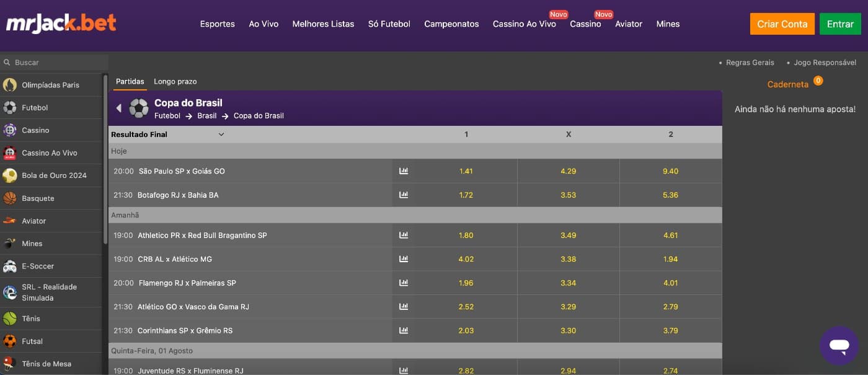This screenshot has height=375, width=868.
Task: Open the Melhores Listas navigation menu
Action: click(323, 24)
